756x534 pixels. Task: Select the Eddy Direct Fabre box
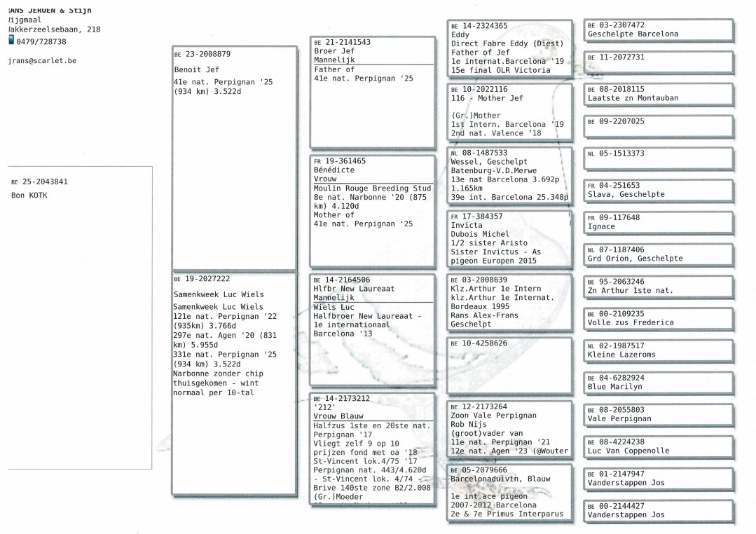tap(510, 48)
